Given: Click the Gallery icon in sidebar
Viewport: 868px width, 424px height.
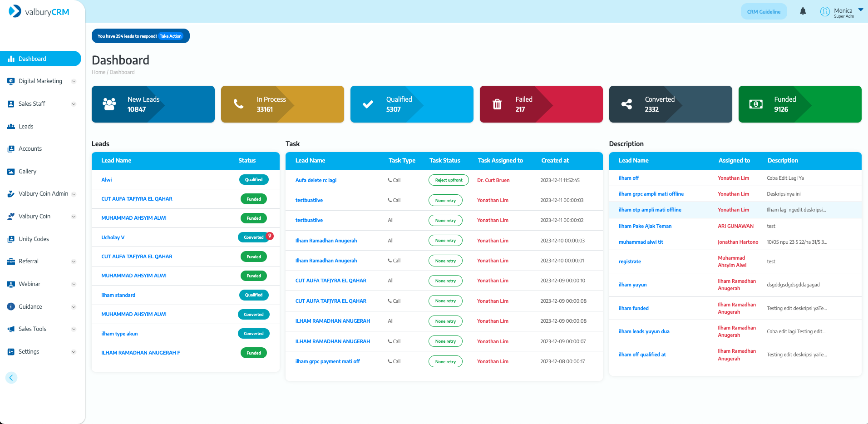Looking at the screenshot, I should click(x=11, y=172).
